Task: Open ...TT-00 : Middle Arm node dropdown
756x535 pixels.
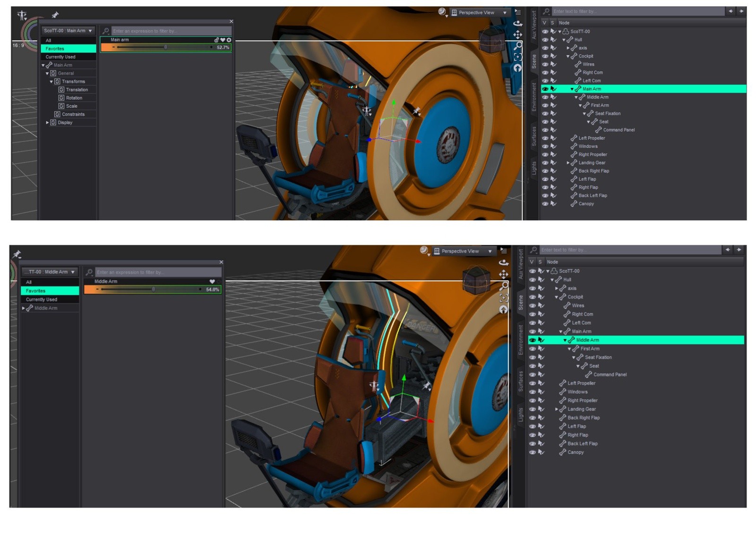Action: coord(50,272)
